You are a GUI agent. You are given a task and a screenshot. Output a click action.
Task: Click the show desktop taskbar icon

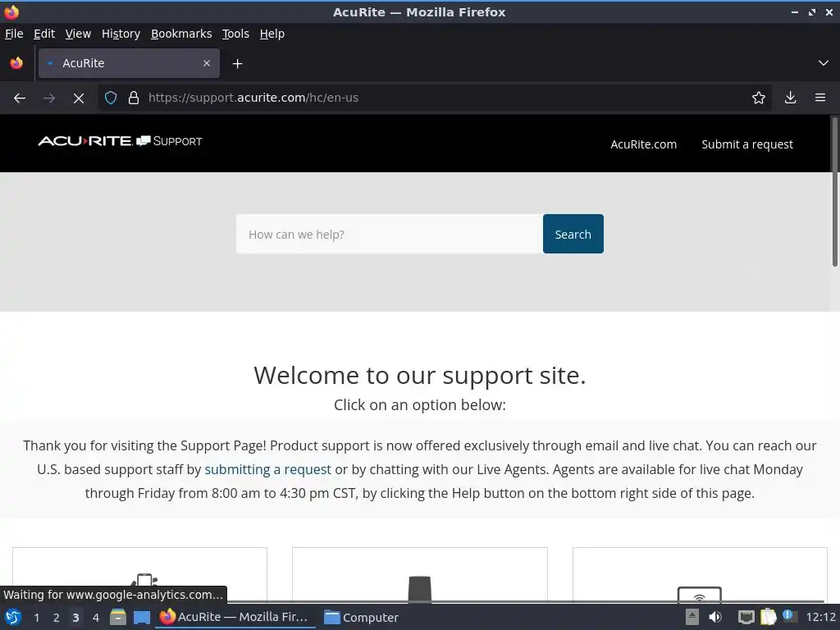[142, 617]
